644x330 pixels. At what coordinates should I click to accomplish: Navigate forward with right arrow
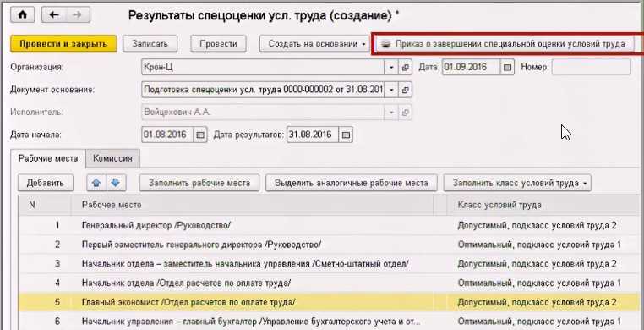[x=78, y=15]
